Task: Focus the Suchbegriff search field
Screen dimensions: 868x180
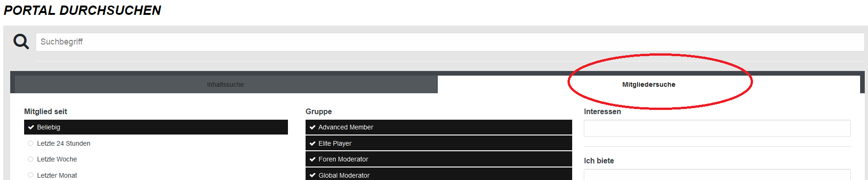Action: pyautogui.click(x=450, y=42)
